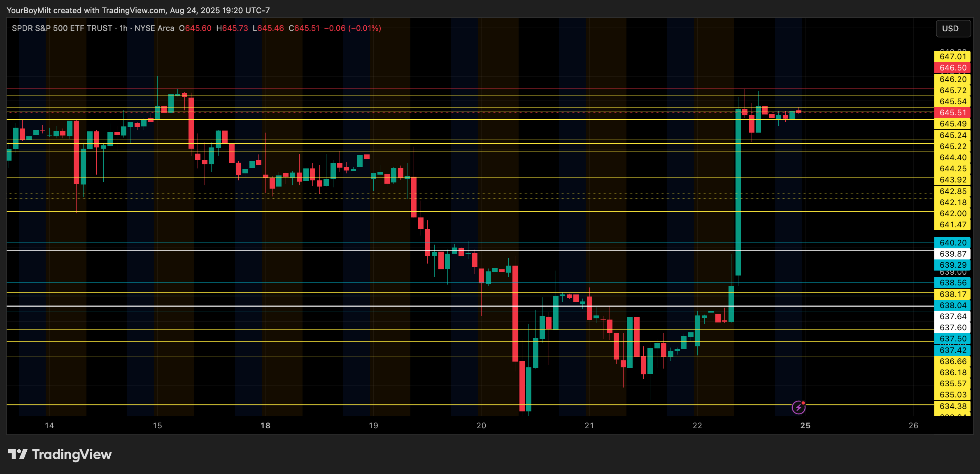Click SPDR S&P 500 ETF TRUST title

click(x=62, y=28)
